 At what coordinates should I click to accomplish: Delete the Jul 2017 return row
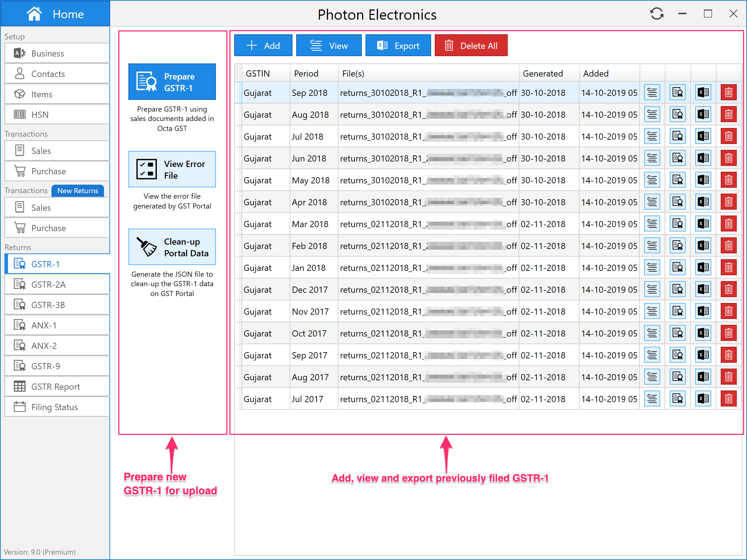(728, 399)
